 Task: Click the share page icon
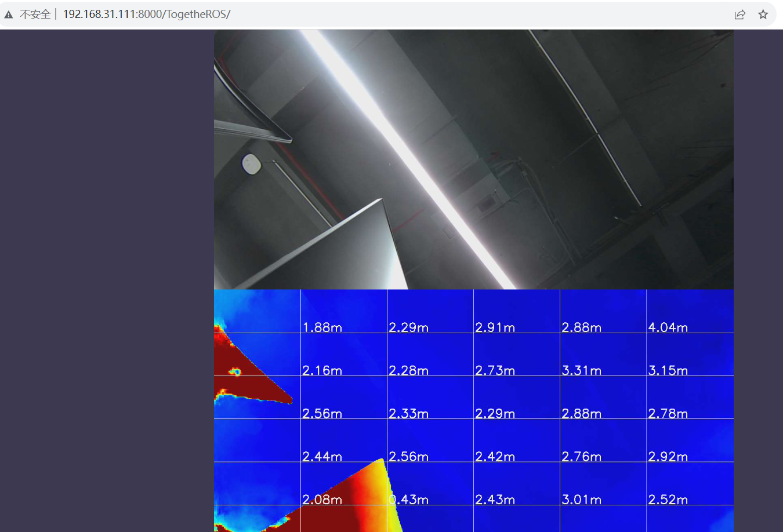tap(739, 14)
